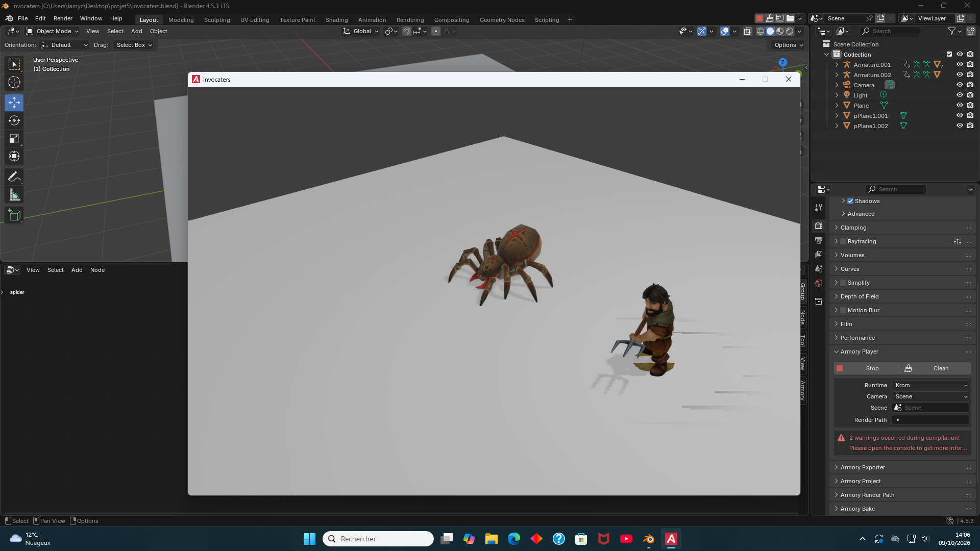The width and height of the screenshot is (980, 551).
Task: Open the Node menu in the node editor
Action: point(97,270)
